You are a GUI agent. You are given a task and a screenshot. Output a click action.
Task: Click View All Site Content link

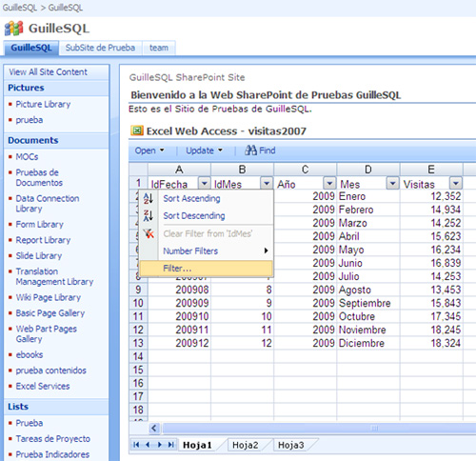(48, 72)
